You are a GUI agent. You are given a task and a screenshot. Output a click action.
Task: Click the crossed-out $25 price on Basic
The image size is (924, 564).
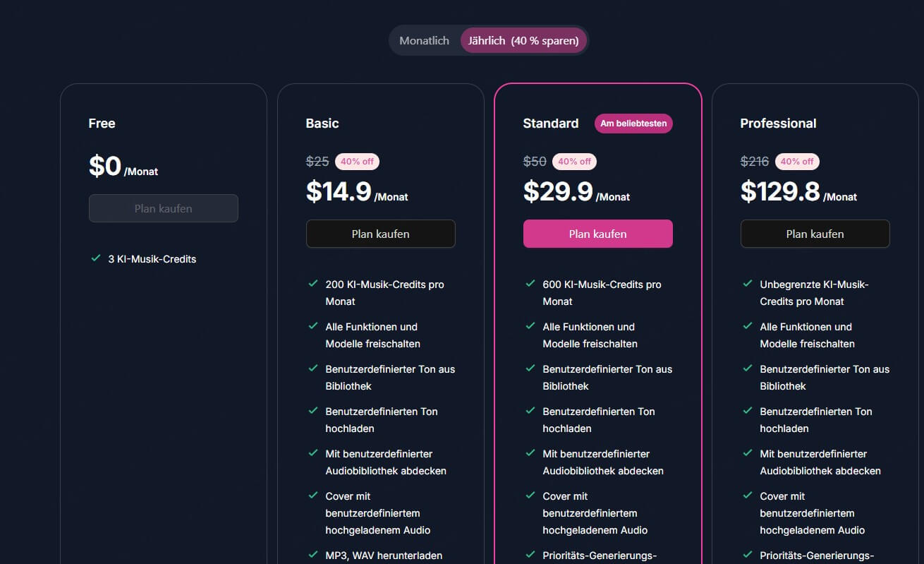pos(317,161)
